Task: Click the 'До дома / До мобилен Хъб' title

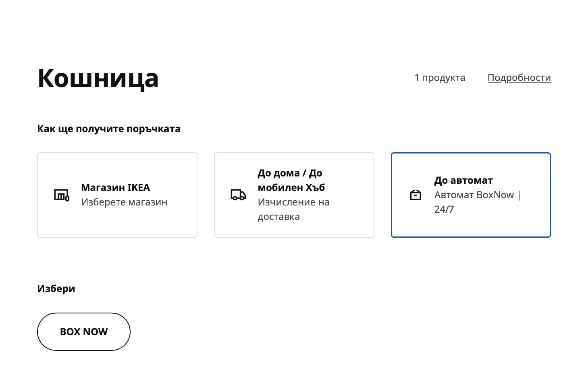Action: point(291,180)
